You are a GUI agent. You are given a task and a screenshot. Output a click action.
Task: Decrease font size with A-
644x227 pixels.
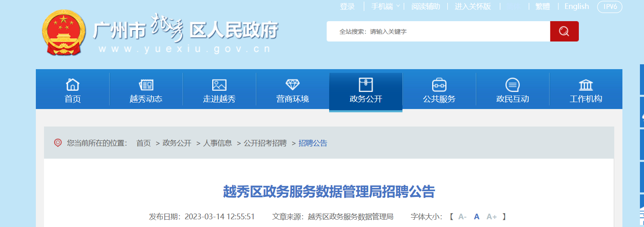click(462, 217)
